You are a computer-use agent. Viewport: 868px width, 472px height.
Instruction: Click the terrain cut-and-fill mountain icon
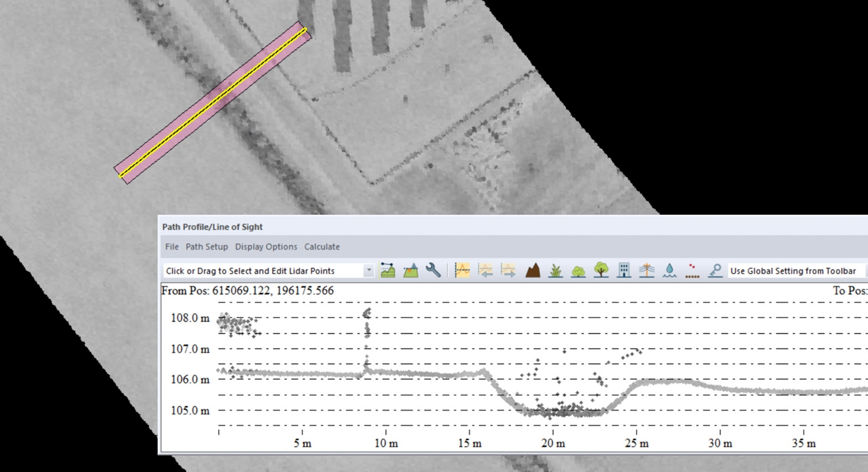tap(411, 271)
